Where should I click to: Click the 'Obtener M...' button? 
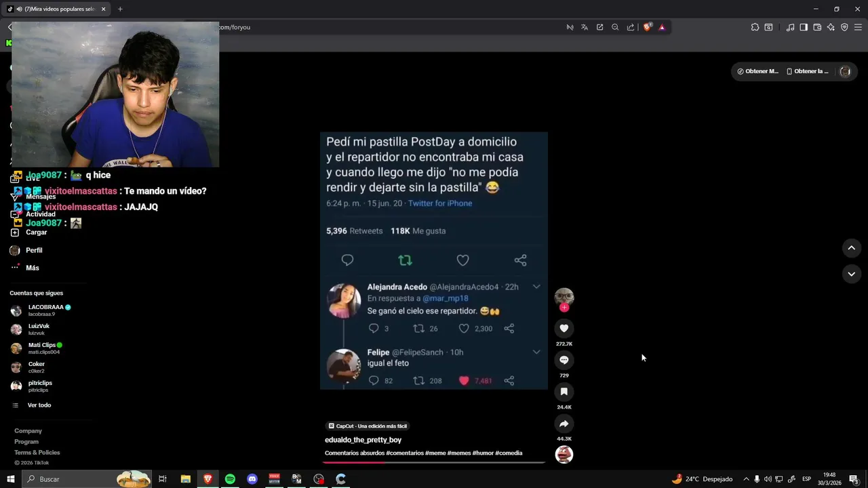coord(757,71)
